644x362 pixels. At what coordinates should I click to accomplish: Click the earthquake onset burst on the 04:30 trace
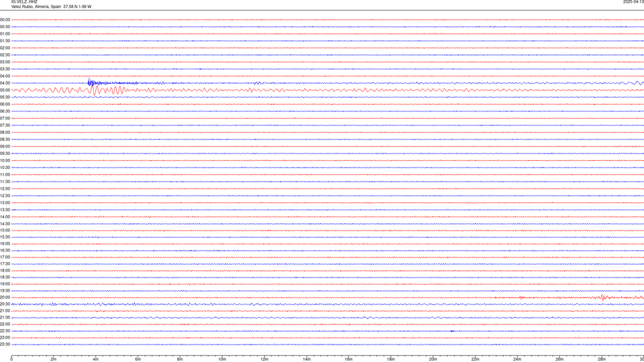tap(91, 82)
